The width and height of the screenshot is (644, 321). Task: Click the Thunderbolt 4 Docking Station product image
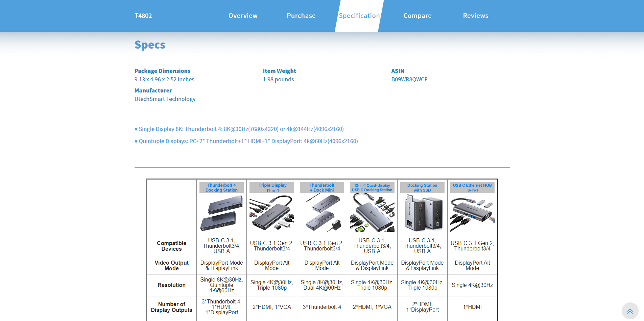(221, 214)
